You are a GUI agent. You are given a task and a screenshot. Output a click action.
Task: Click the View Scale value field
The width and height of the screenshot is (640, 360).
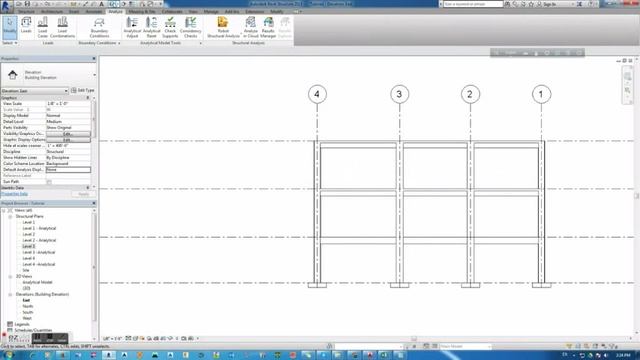[68, 104]
